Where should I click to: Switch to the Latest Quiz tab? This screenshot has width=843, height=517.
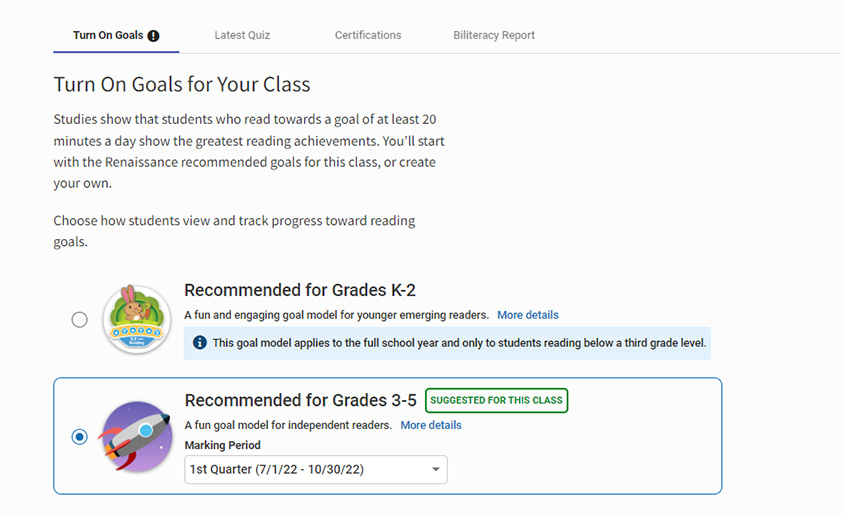pyautogui.click(x=242, y=35)
